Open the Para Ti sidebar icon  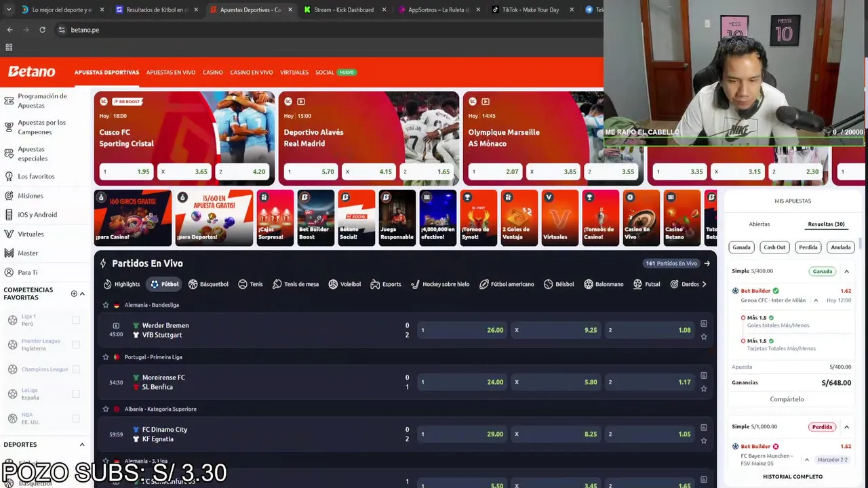(x=9, y=272)
